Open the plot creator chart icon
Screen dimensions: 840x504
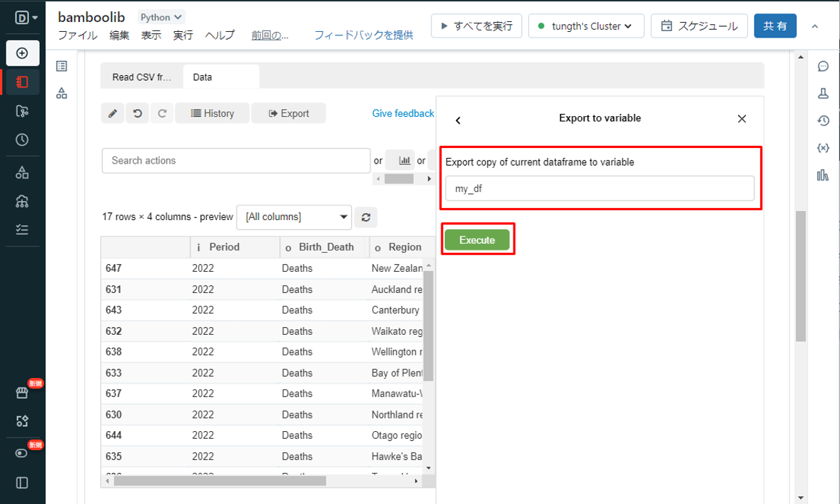point(404,161)
